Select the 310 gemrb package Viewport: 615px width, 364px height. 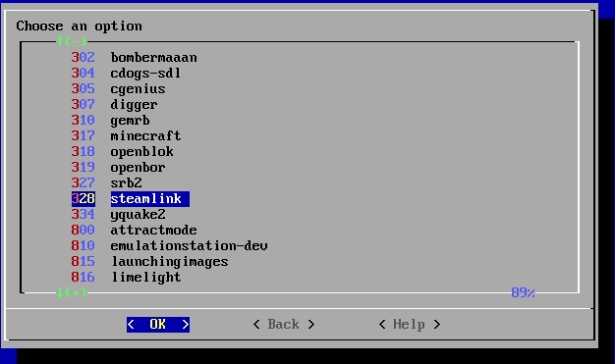click(x=110, y=121)
